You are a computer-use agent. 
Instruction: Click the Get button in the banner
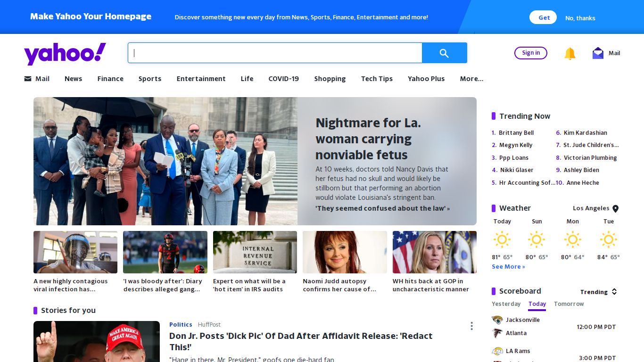coord(543,17)
